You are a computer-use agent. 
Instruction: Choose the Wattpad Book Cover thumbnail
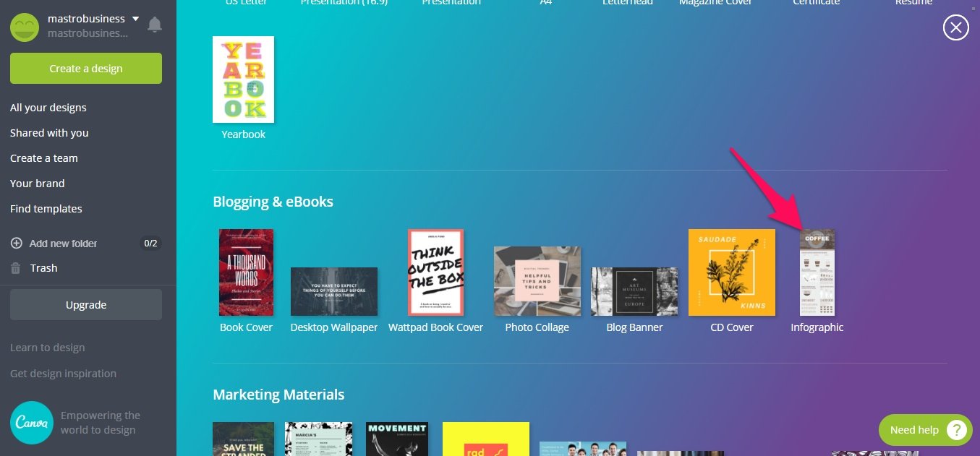(x=435, y=272)
